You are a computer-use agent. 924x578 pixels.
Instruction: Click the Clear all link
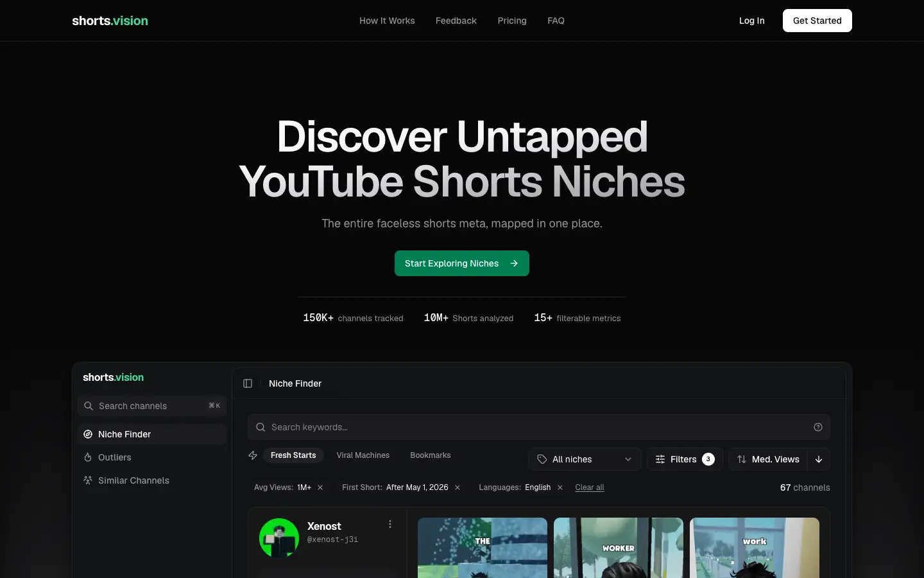click(590, 487)
